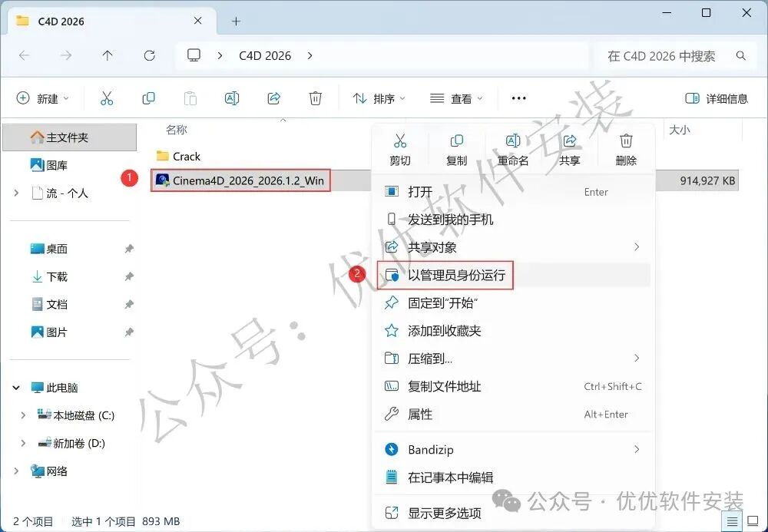Image resolution: width=768 pixels, height=532 pixels.
Task: Open 桌面 in the sidebar
Action: click(49, 249)
